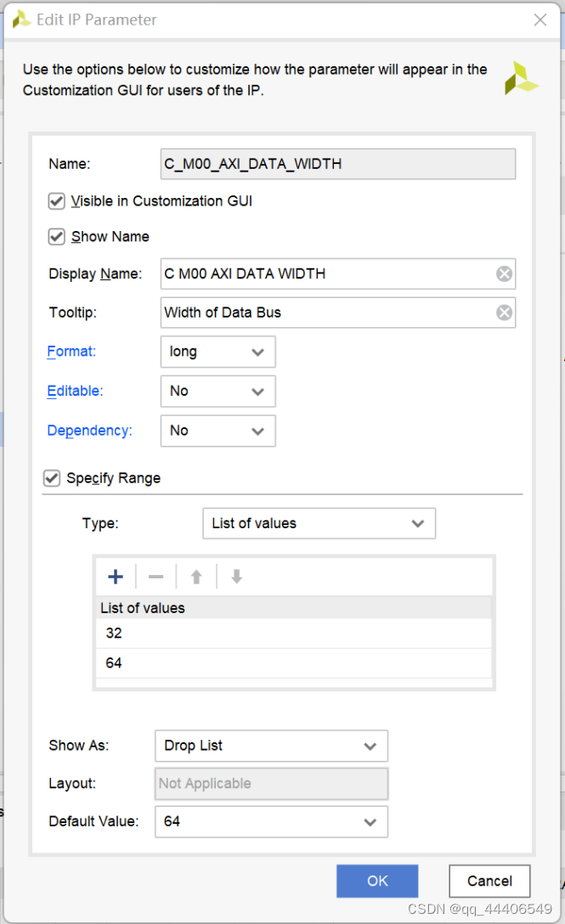This screenshot has height=924, width=565.
Task: Clear the Display Name field text
Action: point(503,273)
